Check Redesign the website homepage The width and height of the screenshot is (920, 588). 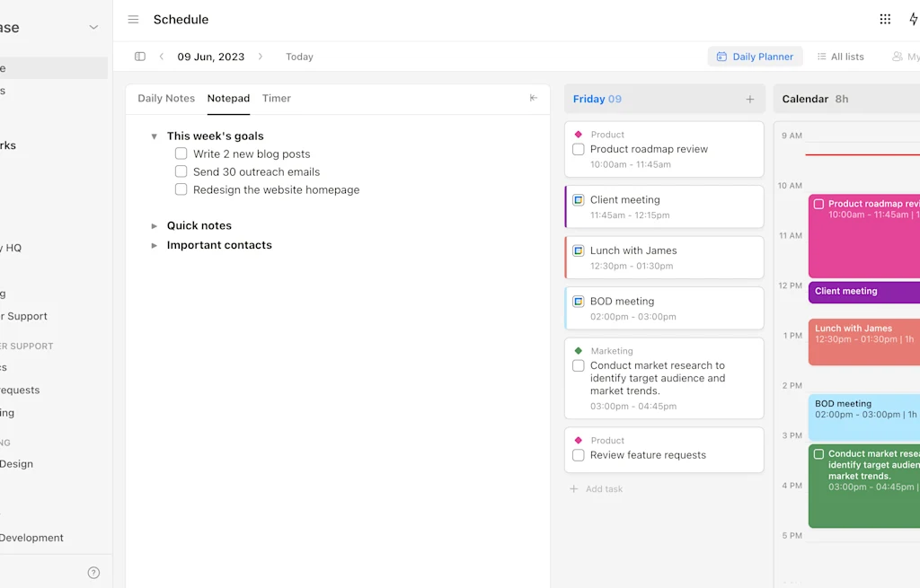tap(181, 189)
